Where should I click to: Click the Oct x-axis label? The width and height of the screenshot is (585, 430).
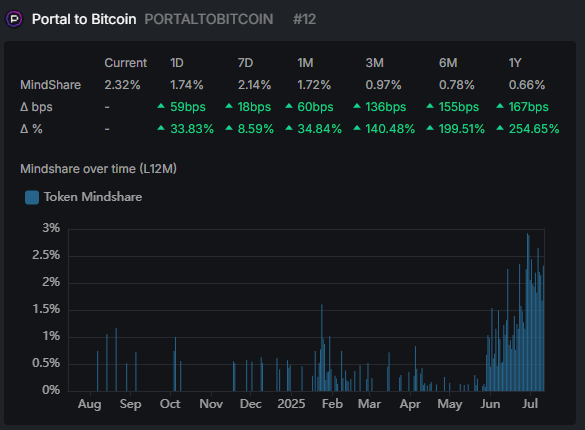[x=170, y=404]
